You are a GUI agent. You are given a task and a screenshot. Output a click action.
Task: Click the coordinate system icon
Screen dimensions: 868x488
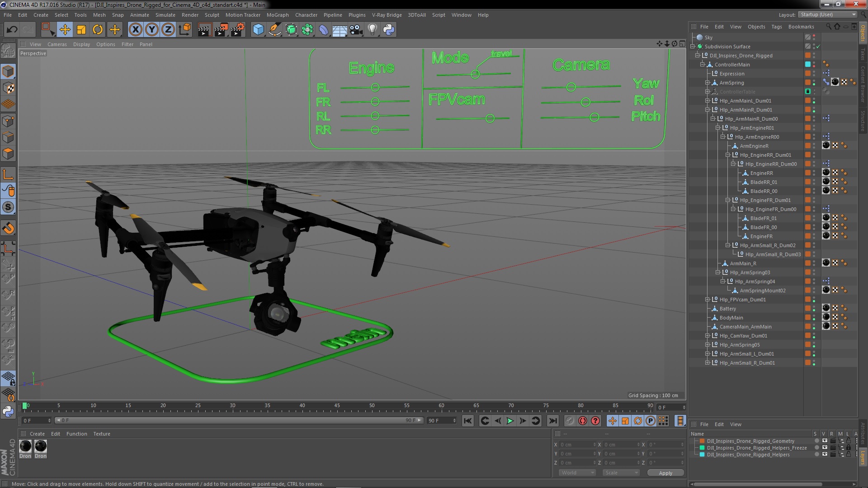185,30
